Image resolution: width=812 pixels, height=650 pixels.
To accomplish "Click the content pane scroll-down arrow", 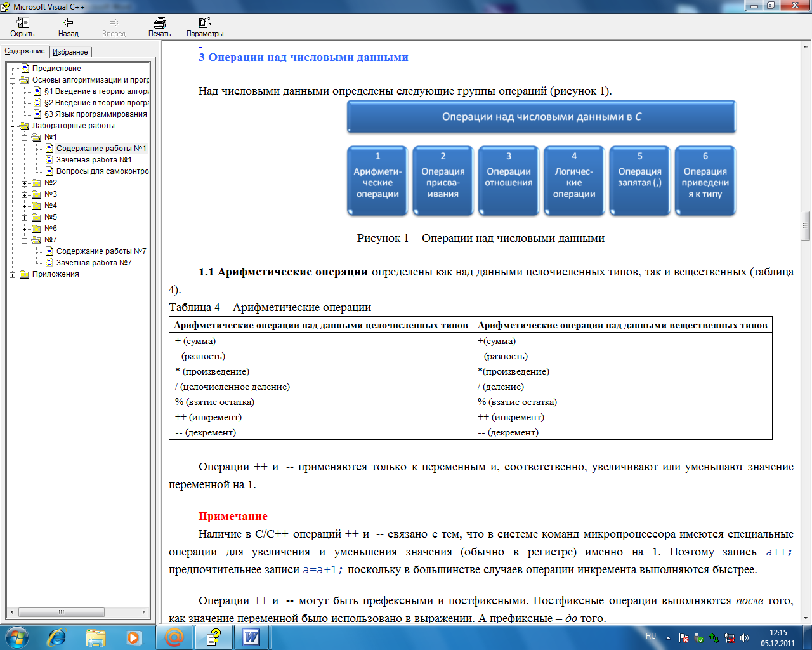I will [806, 618].
